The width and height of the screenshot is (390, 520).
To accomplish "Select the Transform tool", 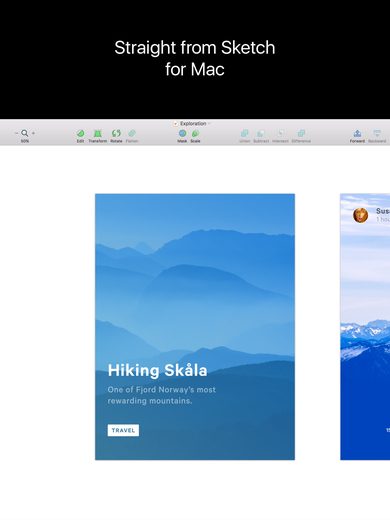I will point(97,136).
